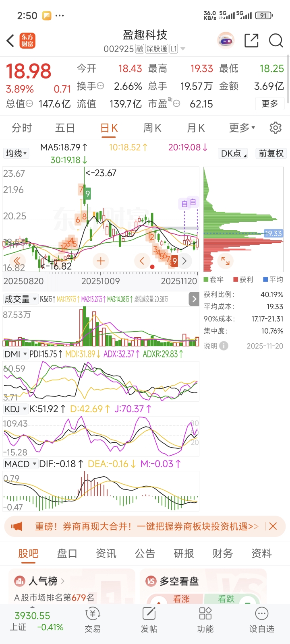Open the 均线 indicator dropdown
Screen dimensions: 290x644
click(16, 153)
